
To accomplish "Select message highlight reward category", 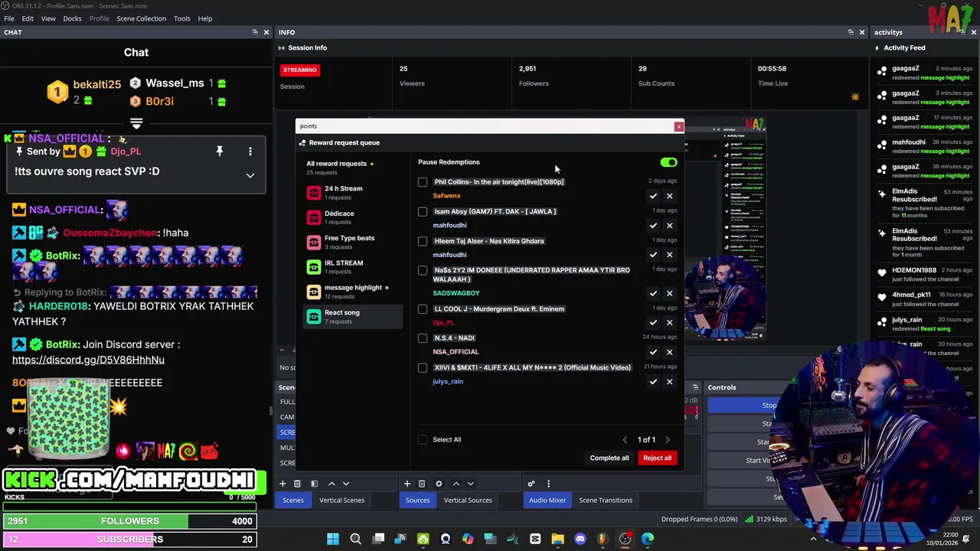I will coord(353,292).
